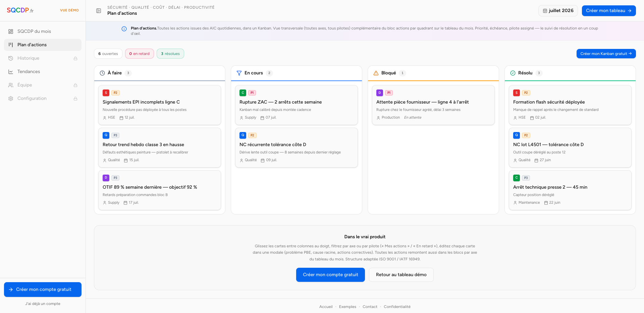
Task: Open the Rupture ZAC card details
Action: (297, 105)
